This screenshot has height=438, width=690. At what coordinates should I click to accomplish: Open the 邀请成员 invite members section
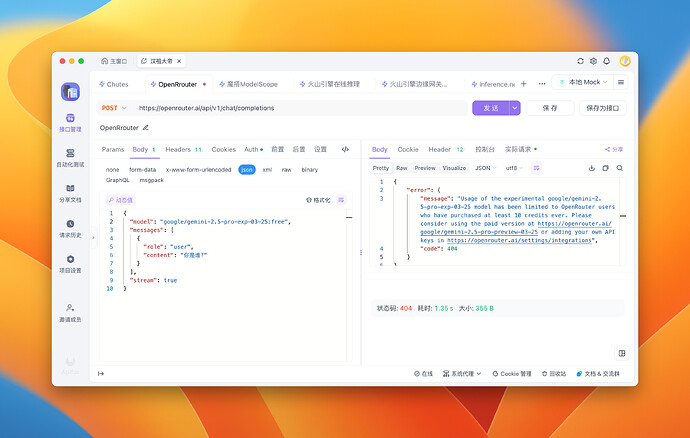point(70,313)
